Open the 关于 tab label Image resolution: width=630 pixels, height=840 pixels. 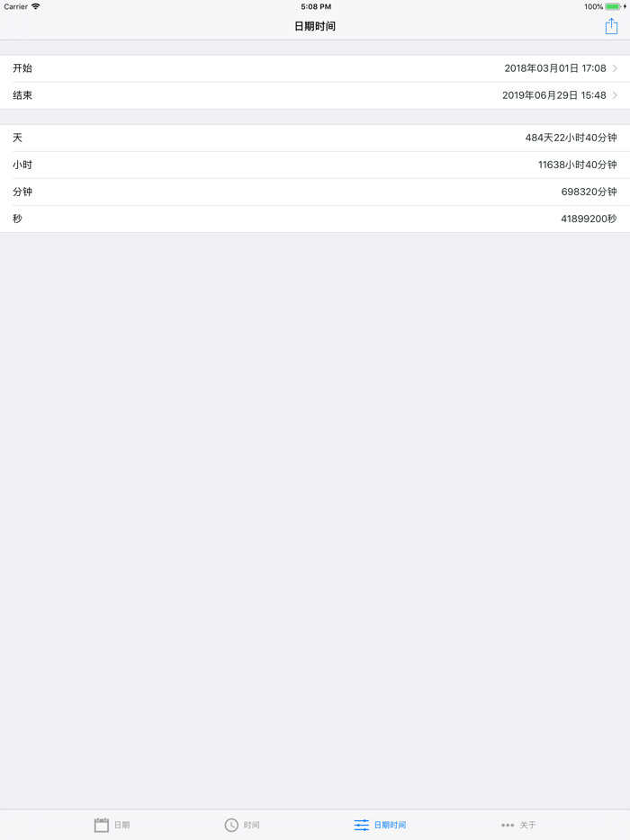point(527,825)
